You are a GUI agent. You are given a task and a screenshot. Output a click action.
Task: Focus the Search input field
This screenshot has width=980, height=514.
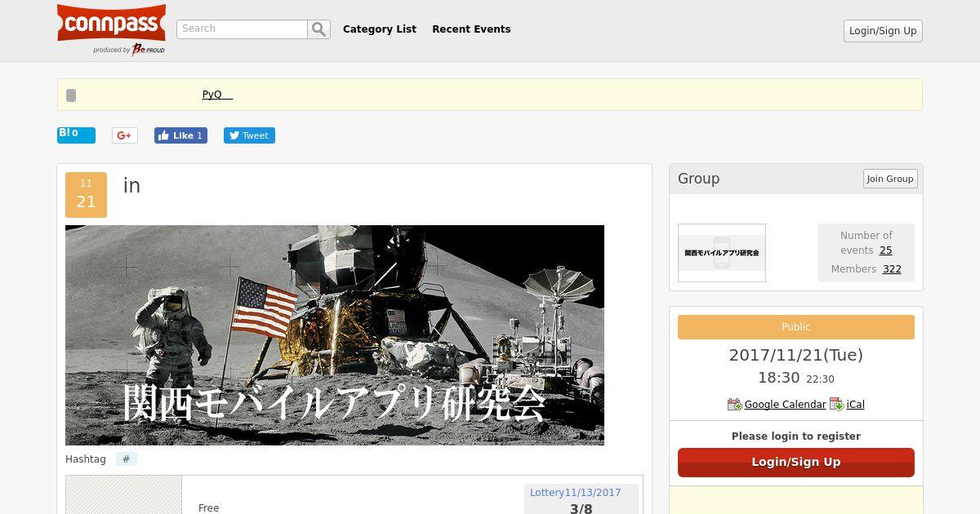pyautogui.click(x=242, y=29)
